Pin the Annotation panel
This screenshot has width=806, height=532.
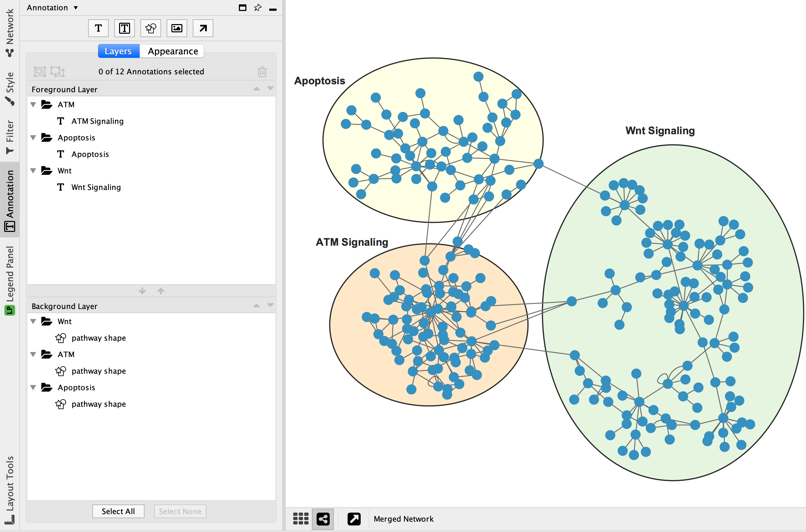(x=258, y=8)
